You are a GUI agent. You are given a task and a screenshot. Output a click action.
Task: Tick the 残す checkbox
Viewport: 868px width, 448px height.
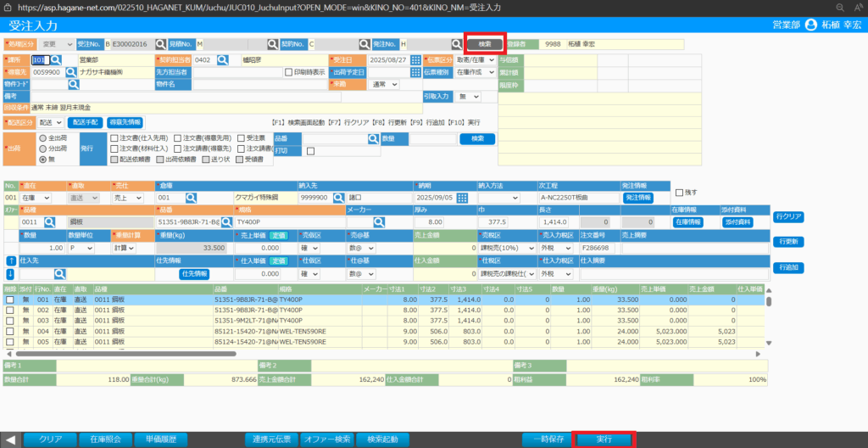pyautogui.click(x=679, y=193)
